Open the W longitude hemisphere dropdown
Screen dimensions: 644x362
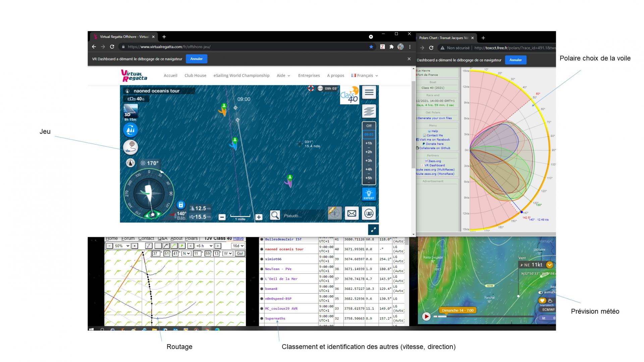click(x=228, y=254)
